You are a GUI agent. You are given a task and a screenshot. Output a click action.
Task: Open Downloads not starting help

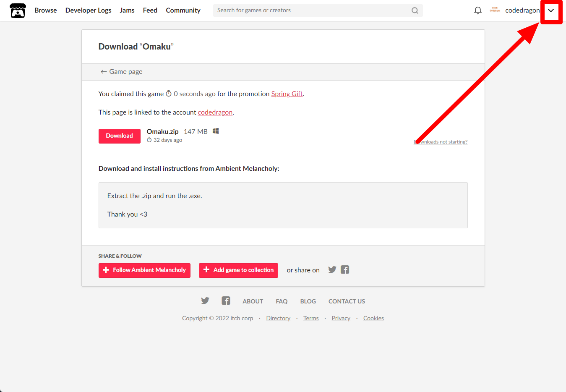441,142
